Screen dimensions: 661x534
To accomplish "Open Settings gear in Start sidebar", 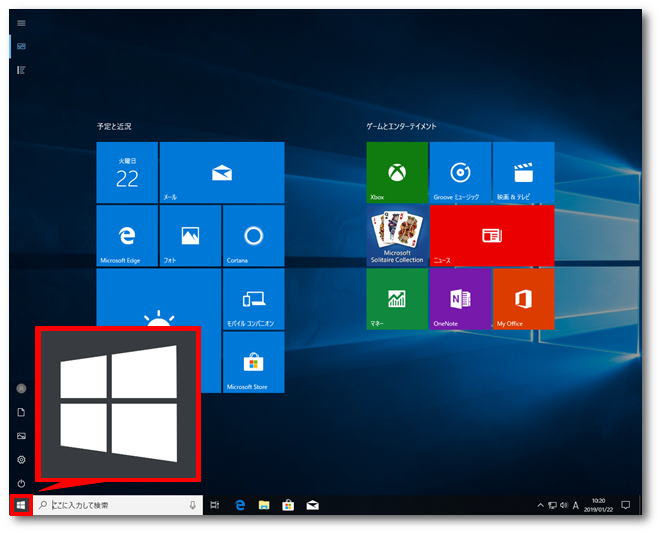I will 21,459.
